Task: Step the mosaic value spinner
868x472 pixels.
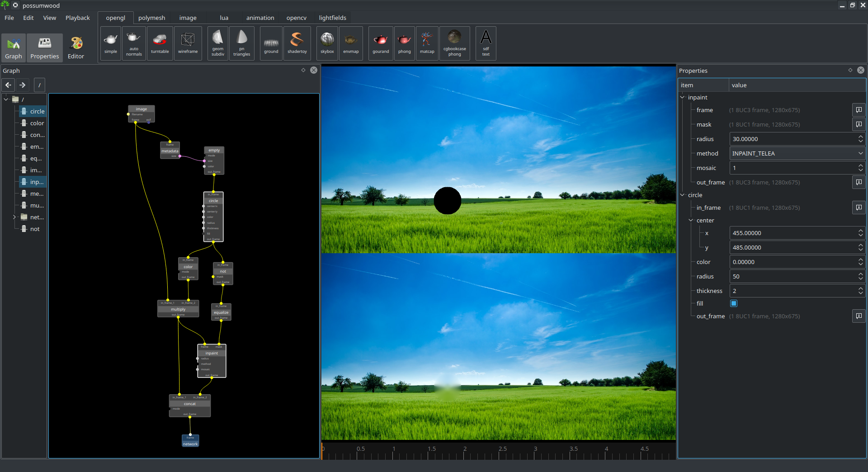Action: [x=861, y=168]
